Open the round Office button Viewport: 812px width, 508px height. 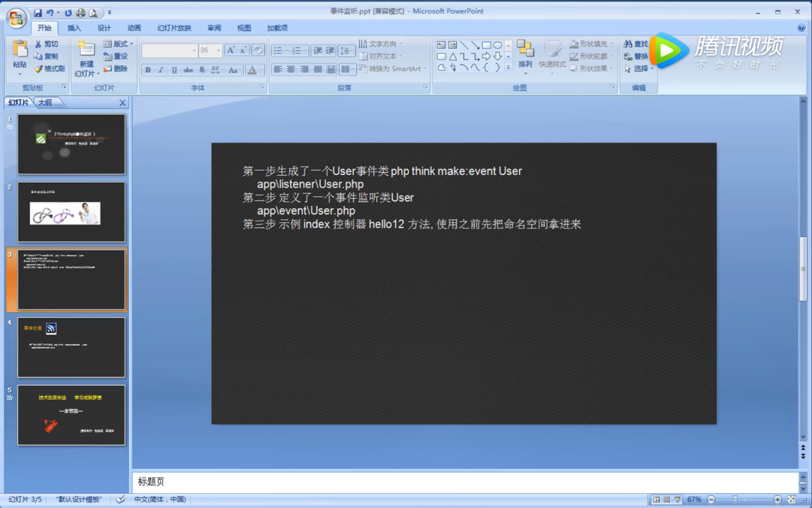[16, 18]
